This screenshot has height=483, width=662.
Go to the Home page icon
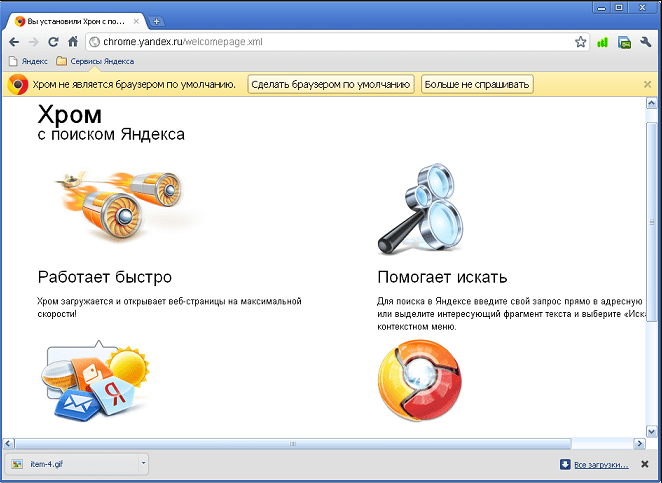[x=73, y=42]
